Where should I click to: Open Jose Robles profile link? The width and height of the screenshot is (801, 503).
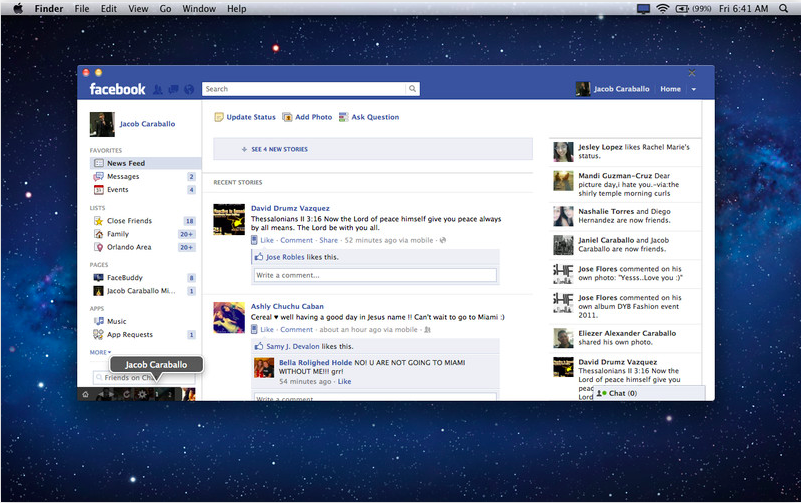tap(285, 257)
